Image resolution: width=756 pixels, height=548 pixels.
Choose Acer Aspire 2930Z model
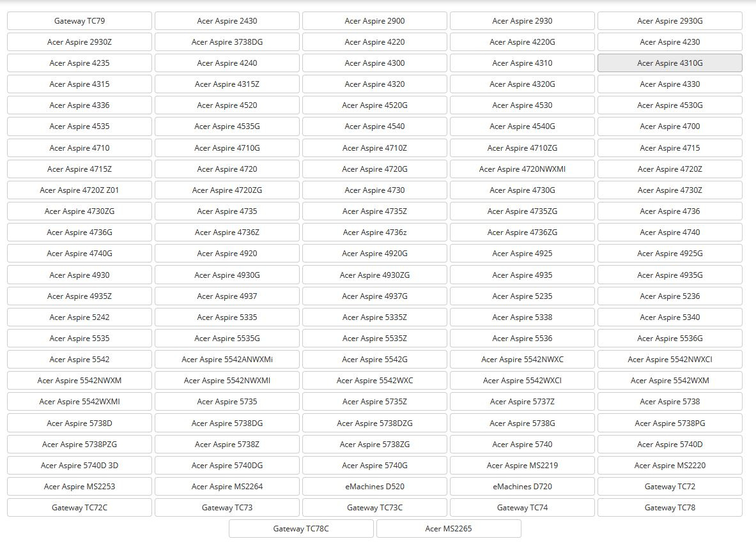tap(79, 42)
